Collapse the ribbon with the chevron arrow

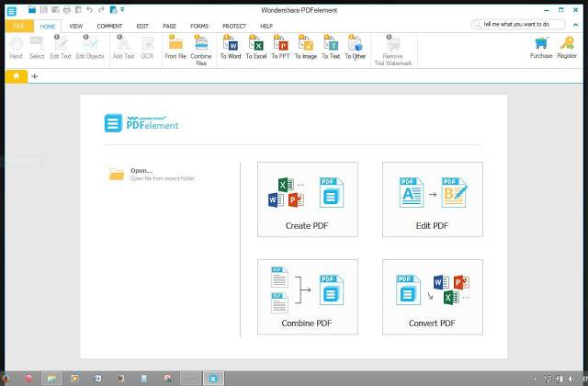pyautogui.click(x=575, y=25)
